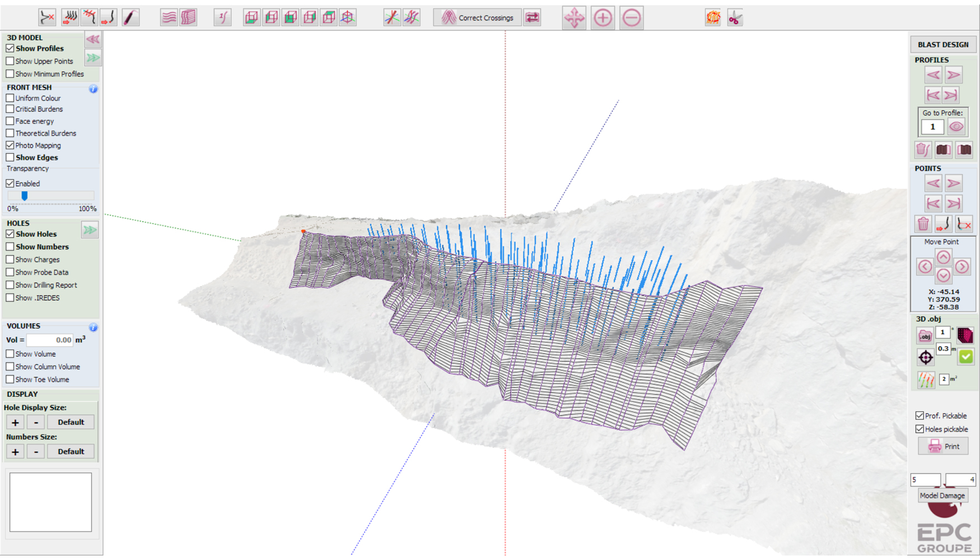Click the crossing lines axis icon
The width and height of the screenshot is (980, 560).
392,17
